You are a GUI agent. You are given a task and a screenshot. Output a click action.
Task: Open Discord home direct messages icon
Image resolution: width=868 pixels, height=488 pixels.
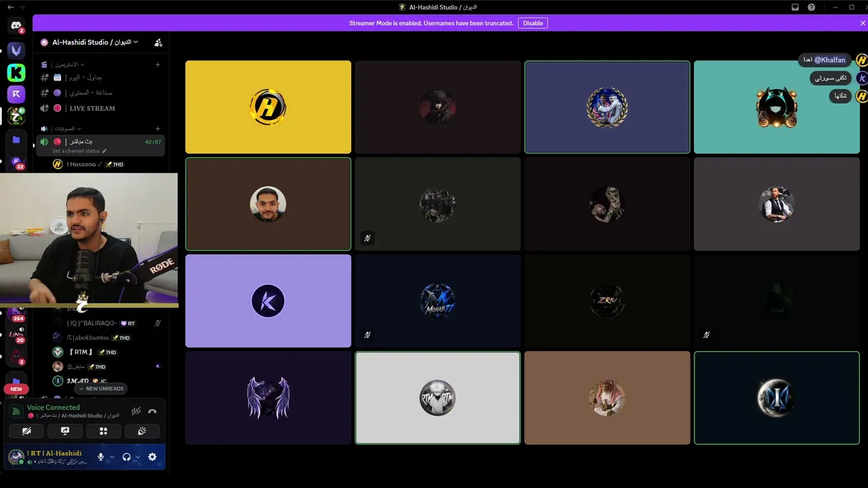tap(16, 26)
